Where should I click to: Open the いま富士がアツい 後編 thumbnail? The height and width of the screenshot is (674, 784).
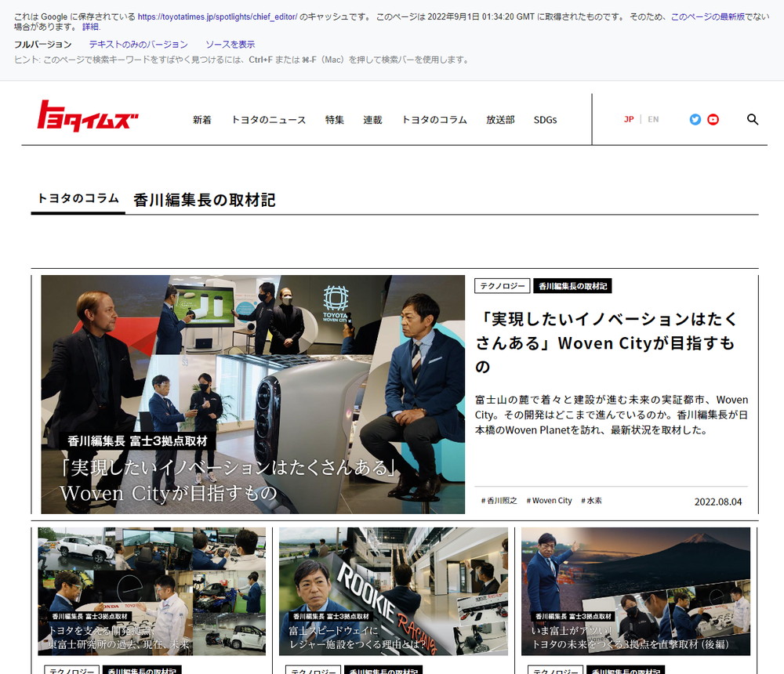click(x=636, y=592)
